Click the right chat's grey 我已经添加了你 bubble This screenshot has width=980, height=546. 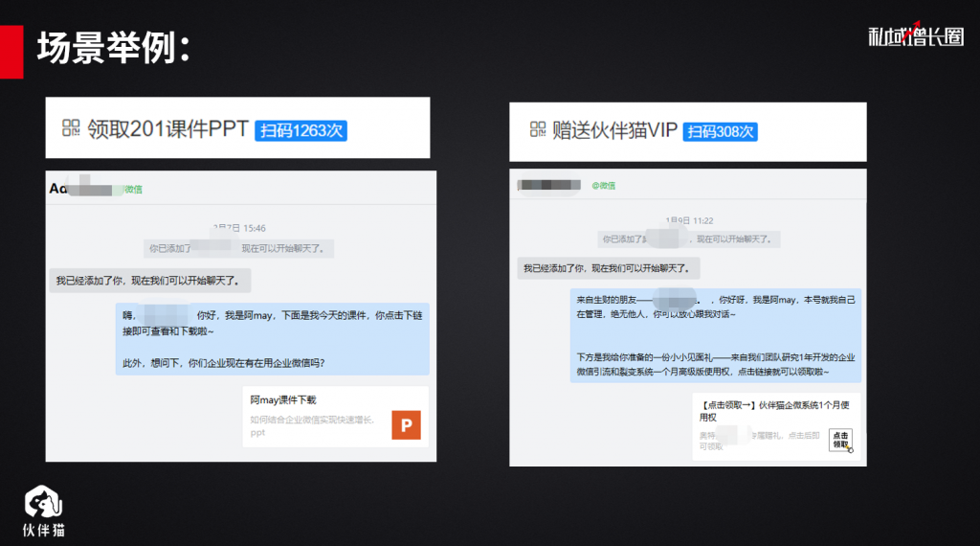coord(609,268)
